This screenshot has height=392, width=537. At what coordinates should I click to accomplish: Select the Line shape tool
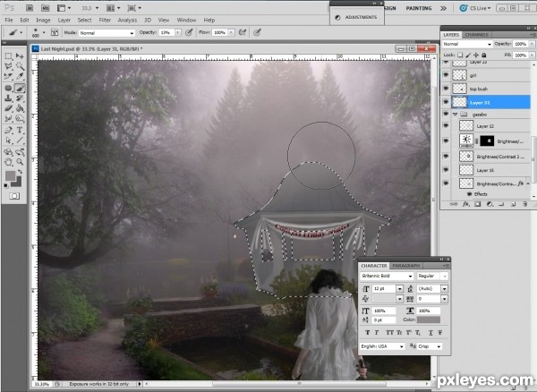tap(20, 141)
